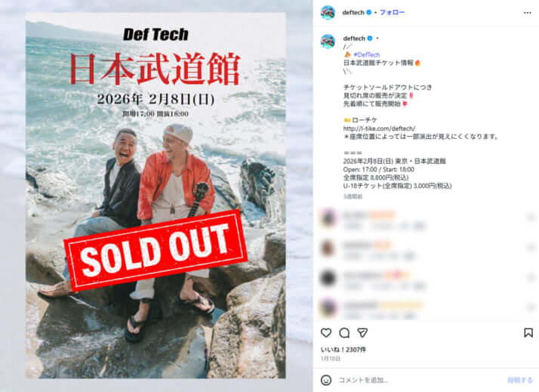
Task: Open the #DefTech hashtag link
Action: 366,54
